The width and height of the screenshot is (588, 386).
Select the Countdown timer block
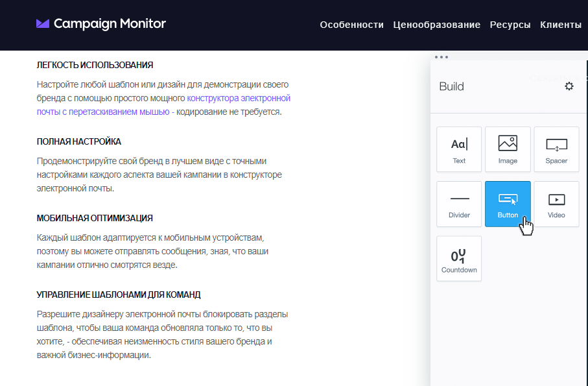[x=459, y=258]
